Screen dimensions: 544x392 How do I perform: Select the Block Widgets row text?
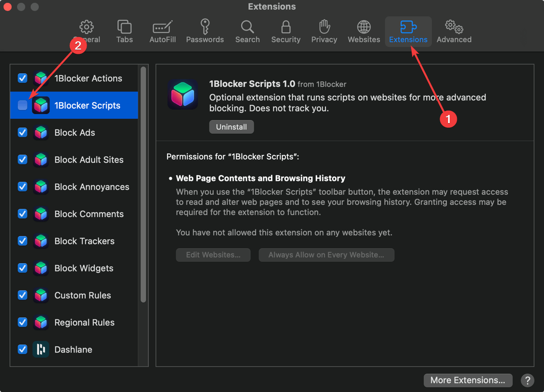click(x=84, y=268)
